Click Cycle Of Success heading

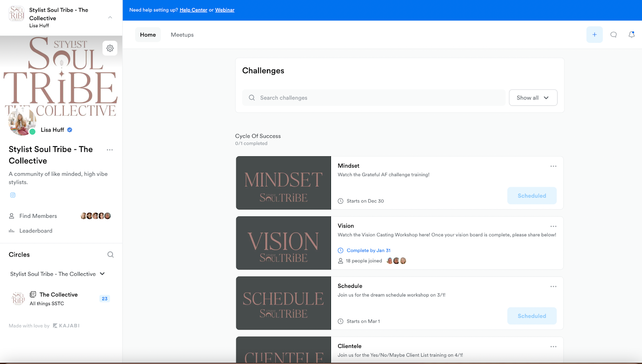point(258,136)
